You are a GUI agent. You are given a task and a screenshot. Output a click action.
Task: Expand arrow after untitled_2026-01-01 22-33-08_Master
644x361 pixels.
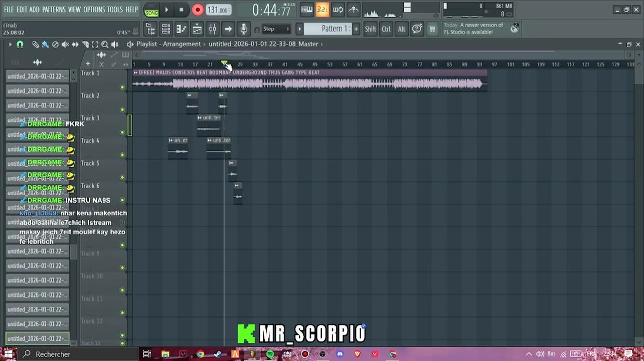click(x=322, y=44)
